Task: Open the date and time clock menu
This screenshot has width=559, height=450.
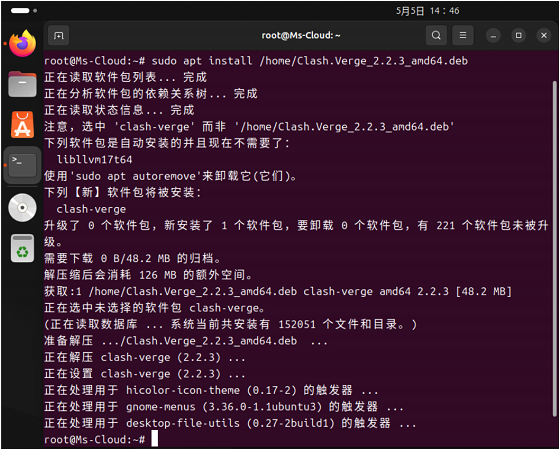Action: [x=427, y=11]
